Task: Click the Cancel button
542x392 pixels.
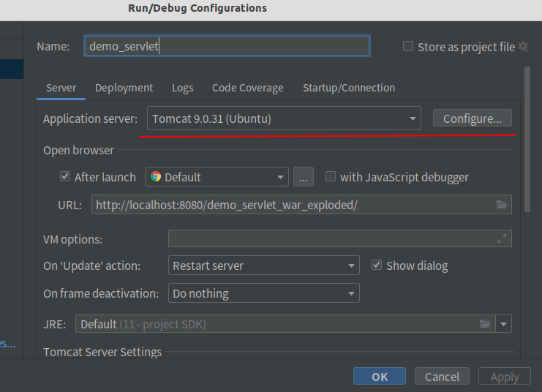Action: [442, 377]
